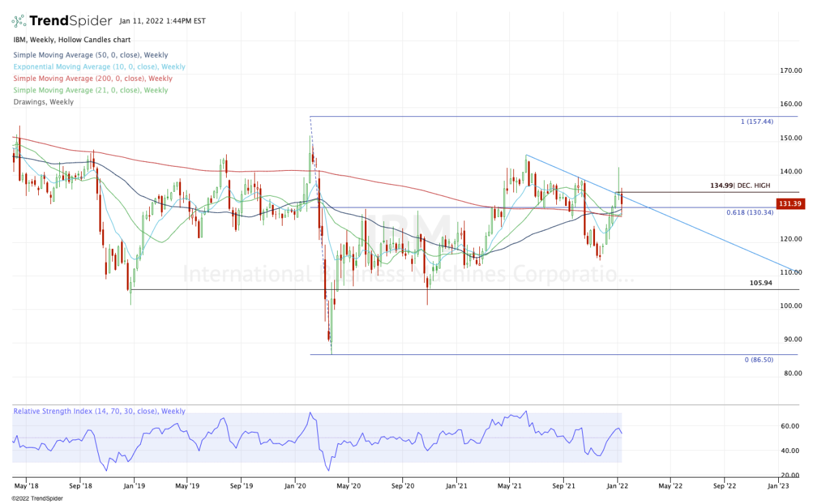Select the Simple Moving Average (50) legend entry
This screenshot has width=817, height=504.
point(90,55)
